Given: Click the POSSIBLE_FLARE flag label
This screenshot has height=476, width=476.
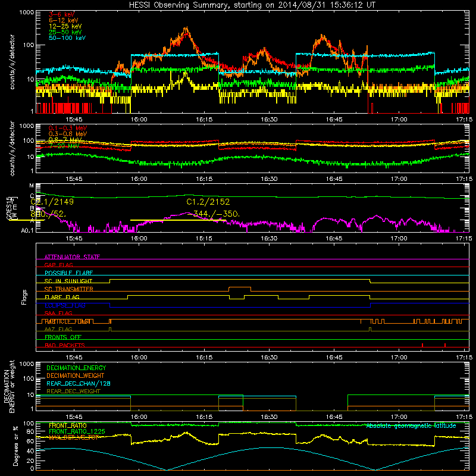Looking at the screenshot, I should (68, 273).
